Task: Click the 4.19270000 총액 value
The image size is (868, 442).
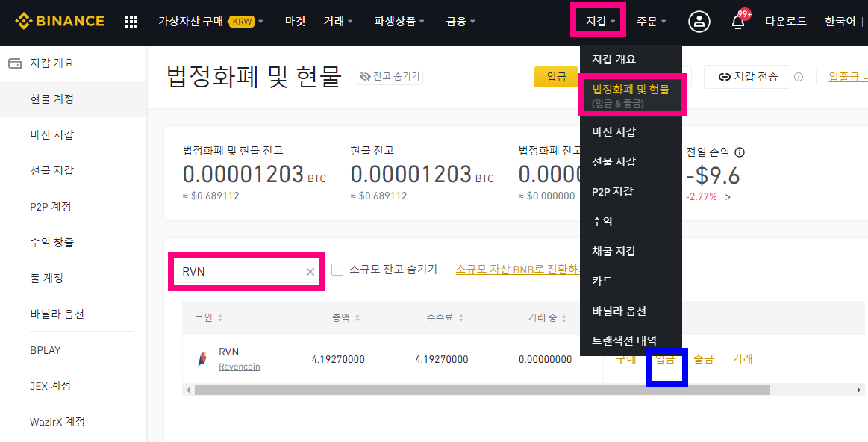Action: coord(338,359)
